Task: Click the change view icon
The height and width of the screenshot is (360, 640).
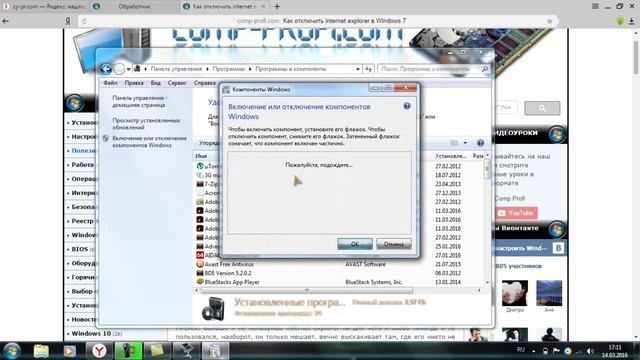Action: pos(454,143)
